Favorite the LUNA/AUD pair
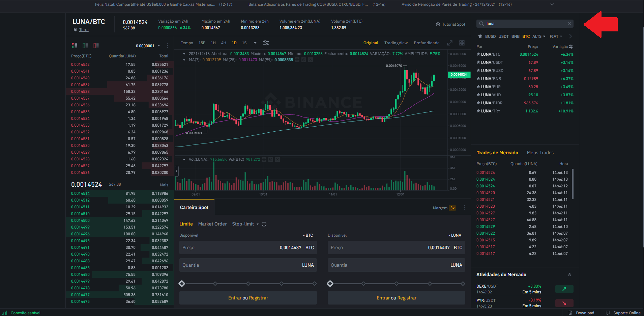Screen dimensions: 644x316 coord(478,95)
